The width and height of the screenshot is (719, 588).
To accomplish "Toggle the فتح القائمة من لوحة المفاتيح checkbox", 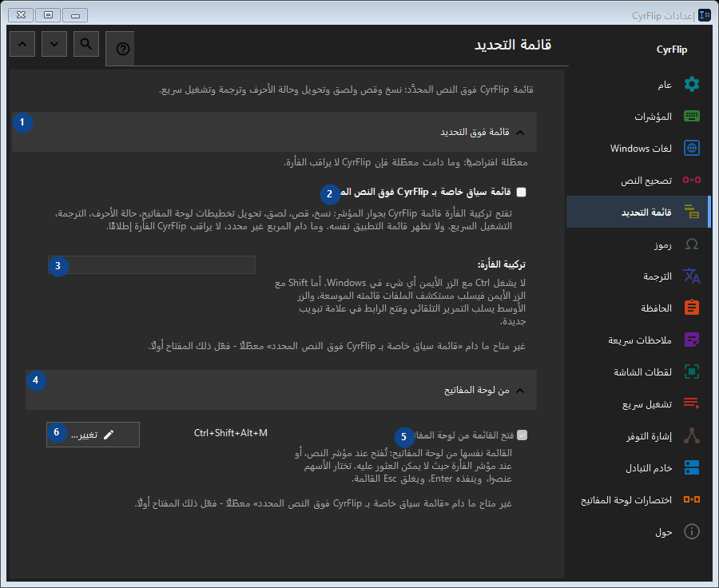I will pyautogui.click(x=522, y=435).
